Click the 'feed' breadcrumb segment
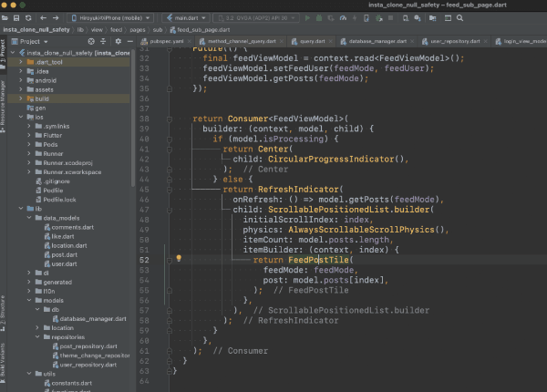Image resolution: width=547 pixels, height=392 pixels. pos(116,30)
